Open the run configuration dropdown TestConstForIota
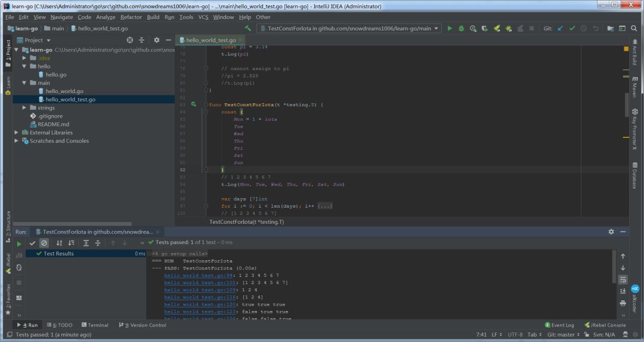 click(349, 28)
